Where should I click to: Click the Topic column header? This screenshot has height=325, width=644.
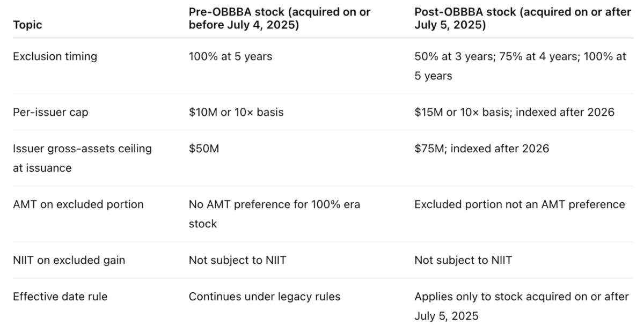[x=27, y=25]
